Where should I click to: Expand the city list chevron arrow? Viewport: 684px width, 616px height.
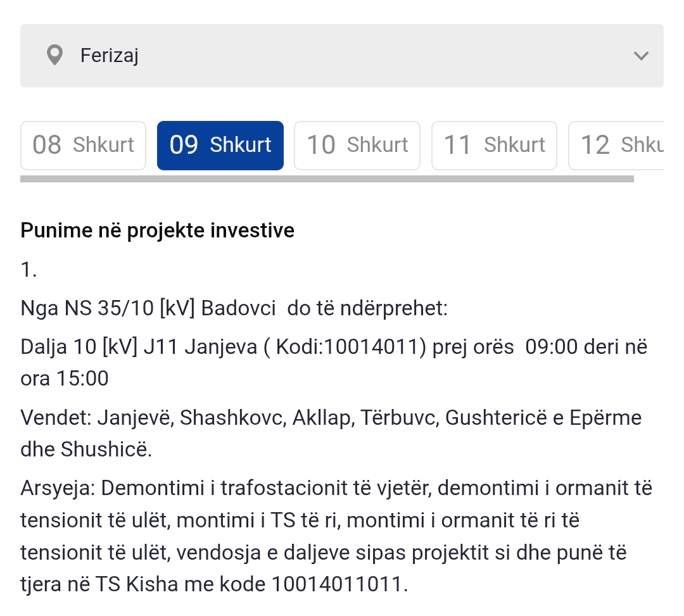(641, 56)
